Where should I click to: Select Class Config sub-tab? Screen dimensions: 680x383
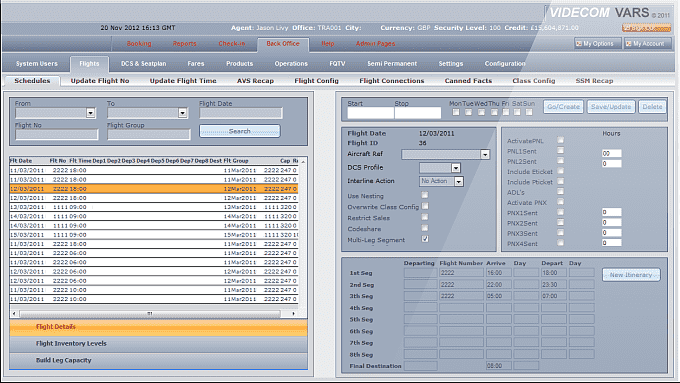(x=533, y=81)
